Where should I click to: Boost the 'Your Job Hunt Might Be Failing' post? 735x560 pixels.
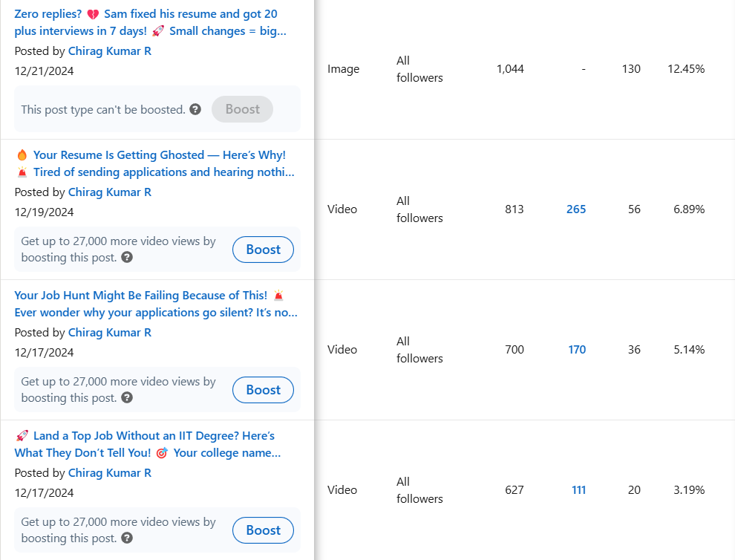click(x=263, y=390)
